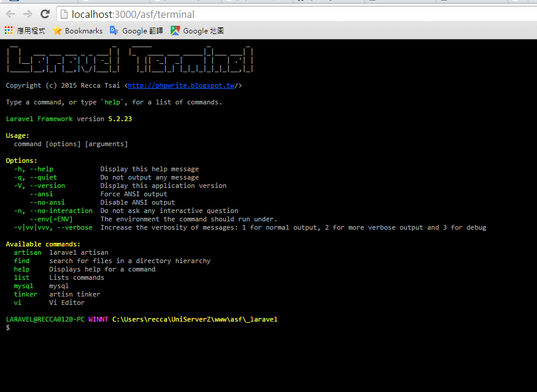537x392 pixels.
Task: Open the Bookmarks folder label
Action: (x=84, y=31)
